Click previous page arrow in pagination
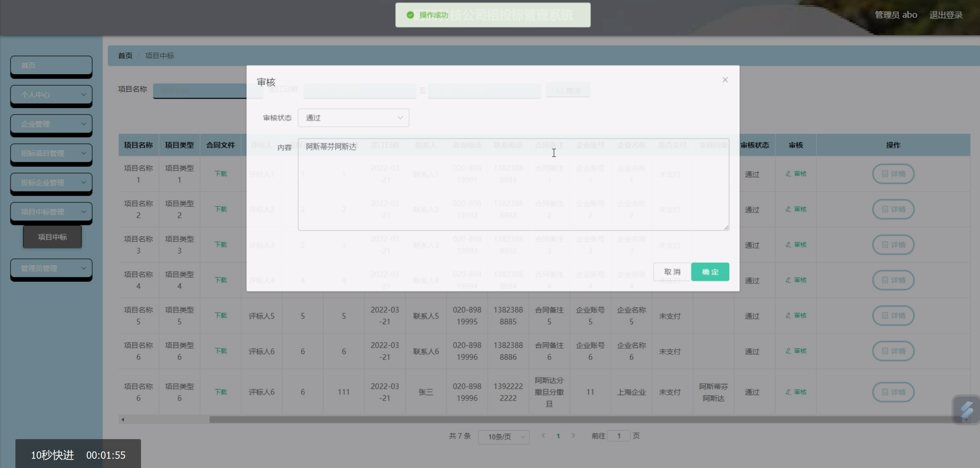This screenshot has width=980, height=468. coord(543,436)
